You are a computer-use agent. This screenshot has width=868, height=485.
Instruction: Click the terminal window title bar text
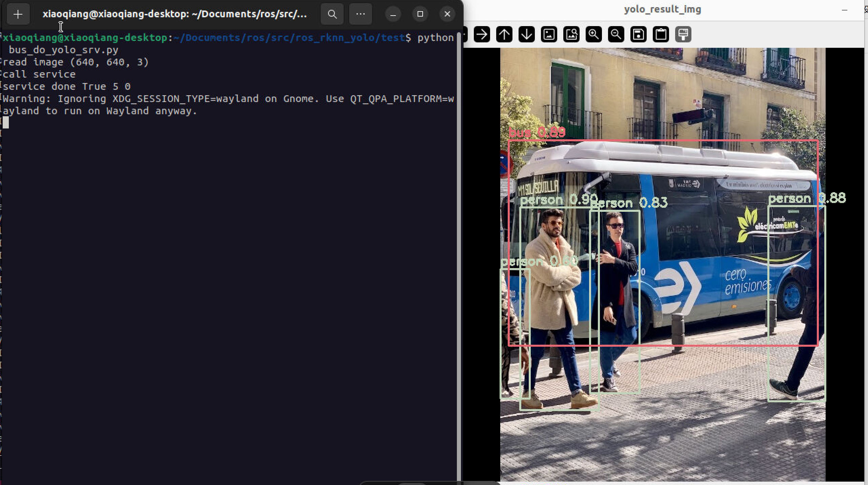pyautogui.click(x=175, y=14)
